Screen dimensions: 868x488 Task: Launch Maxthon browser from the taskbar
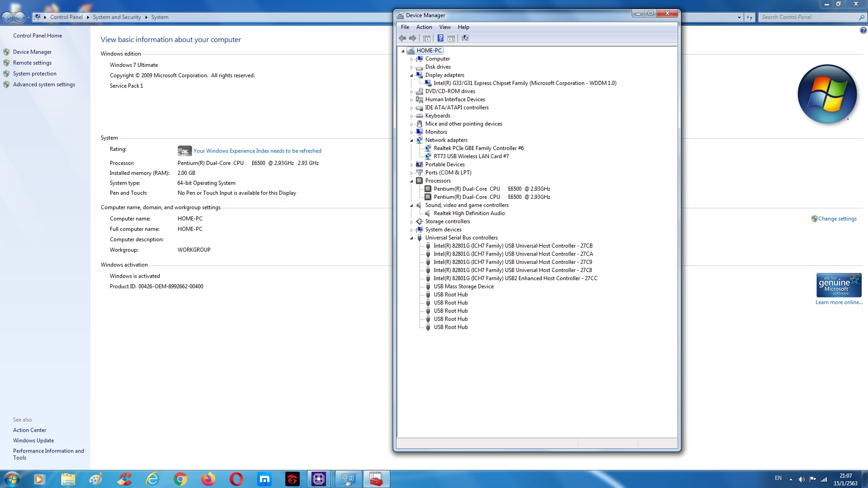[x=264, y=479]
